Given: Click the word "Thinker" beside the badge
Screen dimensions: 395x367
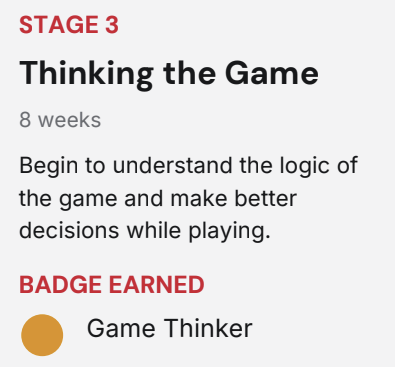Looking at the screenshot, I should click(208, 328).
